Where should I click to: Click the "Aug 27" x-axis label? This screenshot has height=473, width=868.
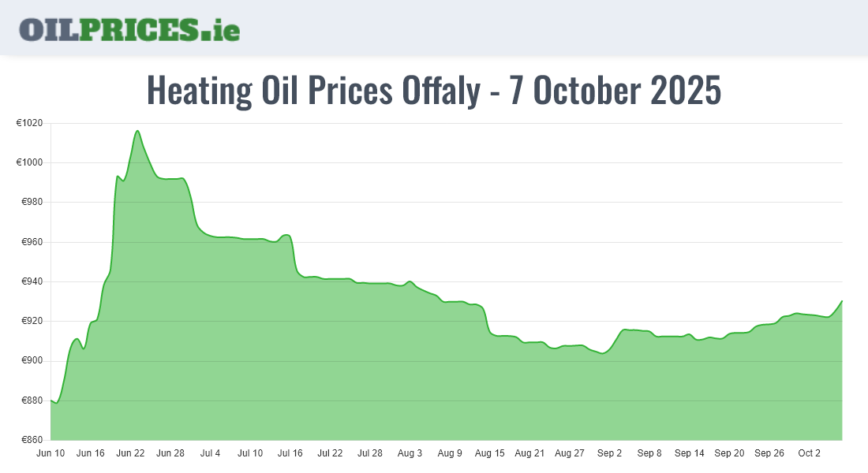click(x=570, y=453)
